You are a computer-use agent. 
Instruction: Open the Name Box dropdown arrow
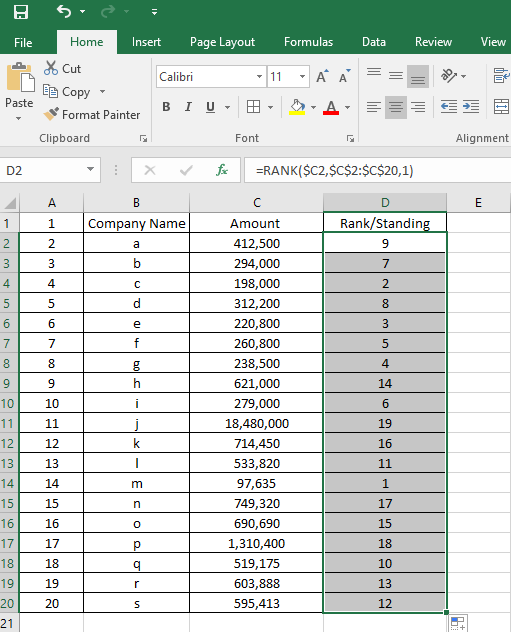[x=90, y=170]
